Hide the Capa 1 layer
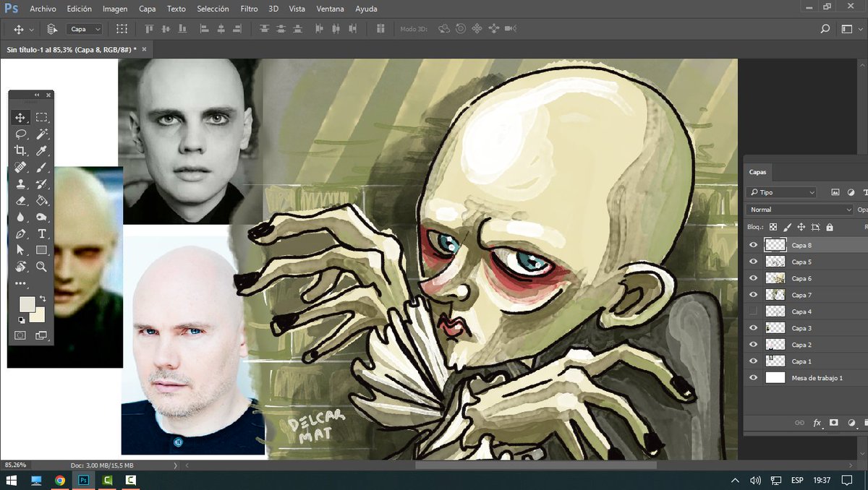The height and width of the screenshot is (490, 868). [x=753, y=361]
